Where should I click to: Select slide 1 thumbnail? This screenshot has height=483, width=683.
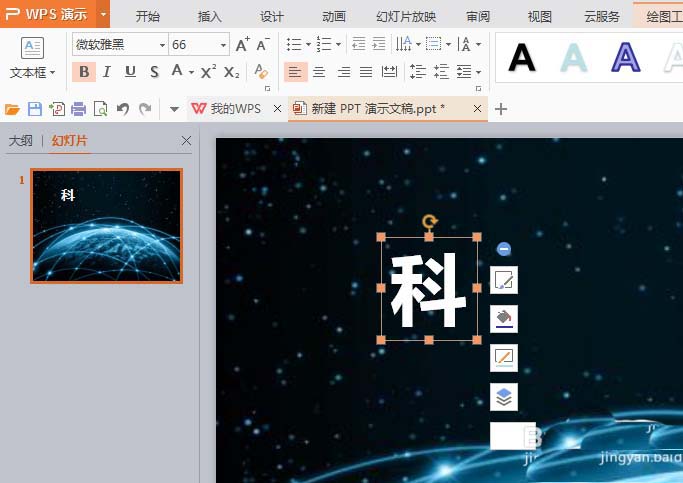pyautogui.click(x=106, y=226)
